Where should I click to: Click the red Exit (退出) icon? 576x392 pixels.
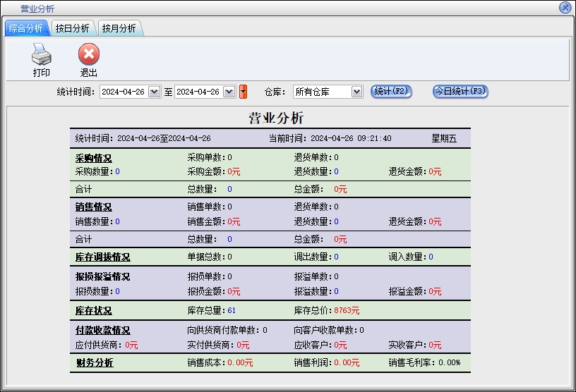pyautogui.click(x=88, y=54)
